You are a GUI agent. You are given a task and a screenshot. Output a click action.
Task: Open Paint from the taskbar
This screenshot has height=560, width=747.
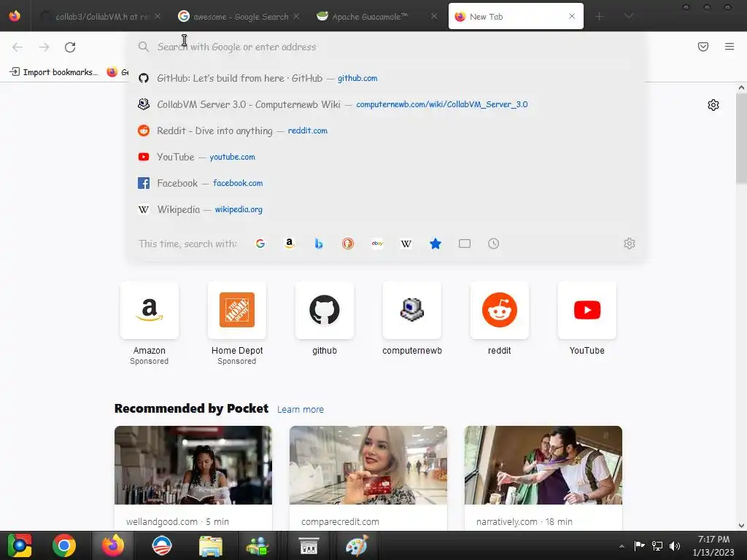pyautogui.click(x=357, y=545)
